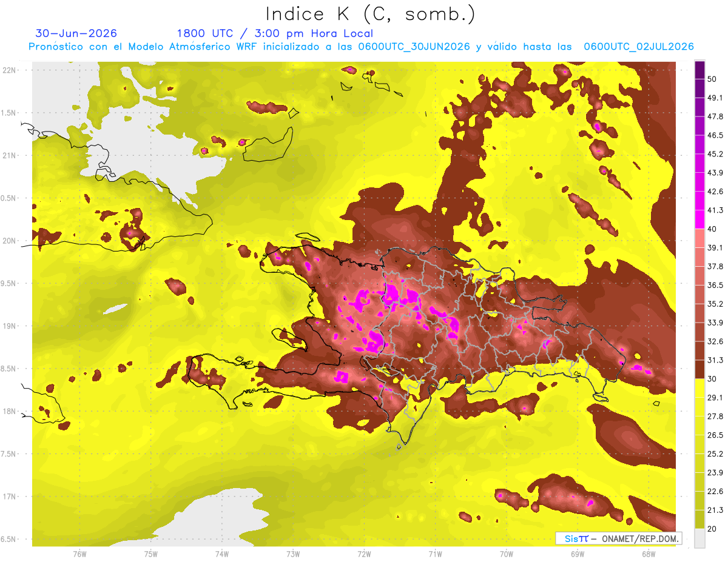Click the "71W" longitude label
This screenshot has width=728, height=562.
435,554
